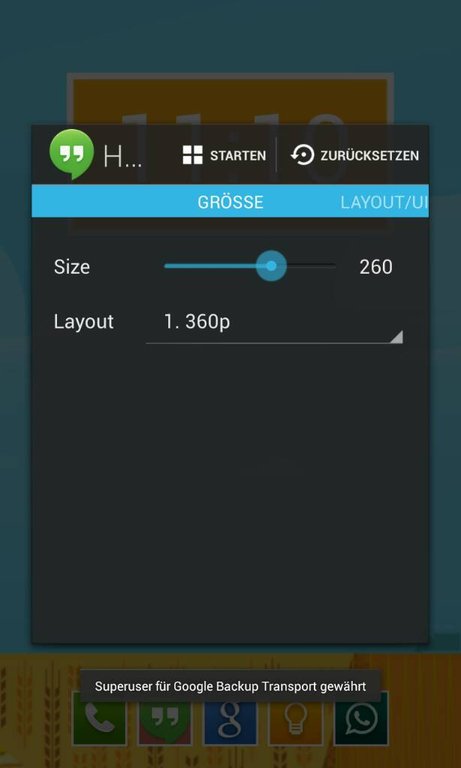The height and width of the screenshot is (768, 461).
Task: Click the Size value 260
Action: pos(376,267)
